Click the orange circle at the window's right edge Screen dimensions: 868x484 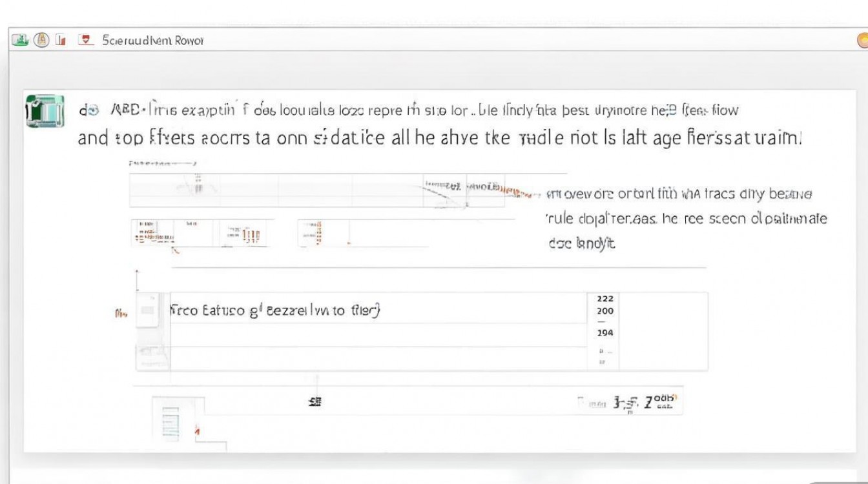[x=862, y=41]
